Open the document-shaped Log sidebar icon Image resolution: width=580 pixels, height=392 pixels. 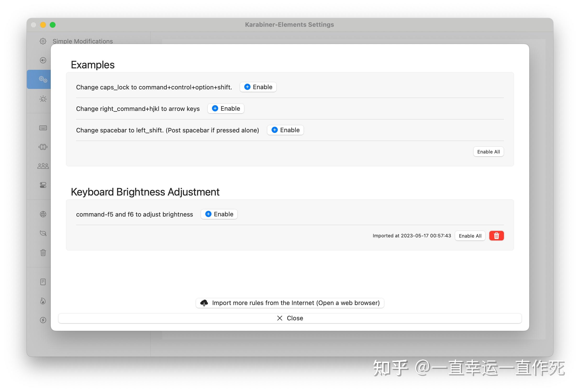[43, 282]
